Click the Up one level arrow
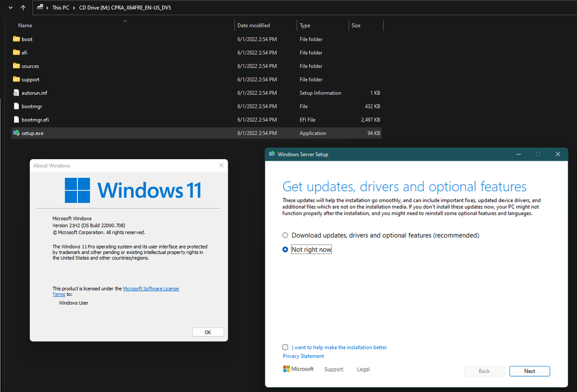The height and width of the screenshot is (392, 577). point(23,7)
